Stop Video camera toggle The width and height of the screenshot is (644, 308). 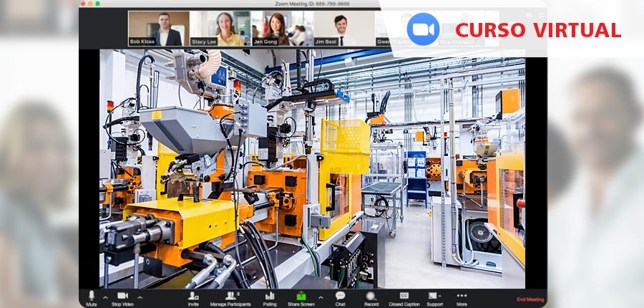tap(122, 297)
